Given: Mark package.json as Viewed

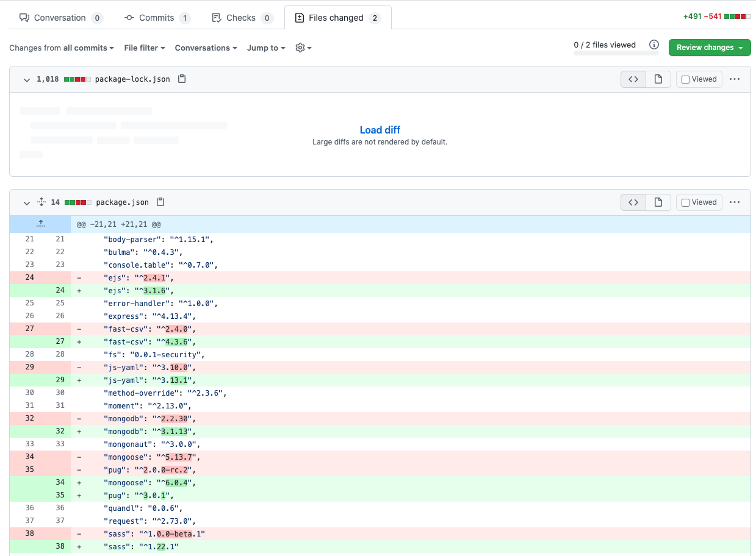Looking at the screenshot, I should pos(699,202).
